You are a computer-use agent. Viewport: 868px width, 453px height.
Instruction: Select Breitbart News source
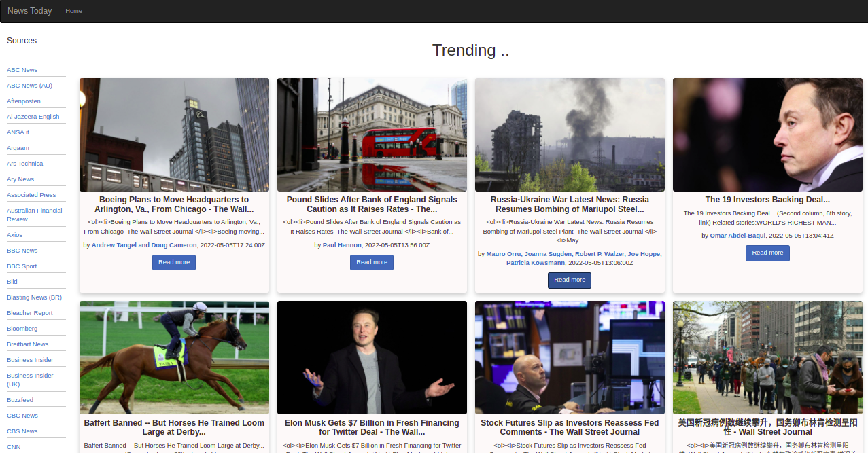28,344
